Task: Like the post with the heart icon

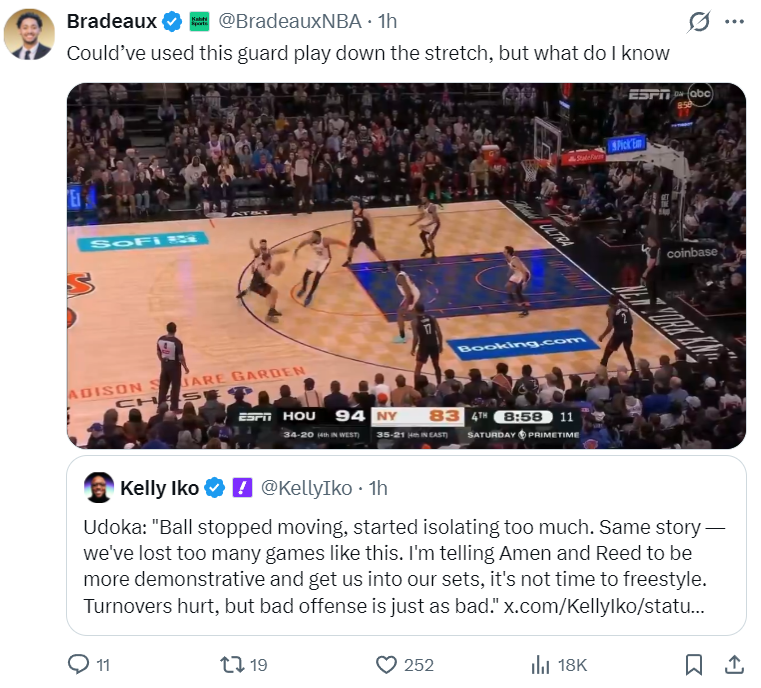Action: [x=386, y=664]
